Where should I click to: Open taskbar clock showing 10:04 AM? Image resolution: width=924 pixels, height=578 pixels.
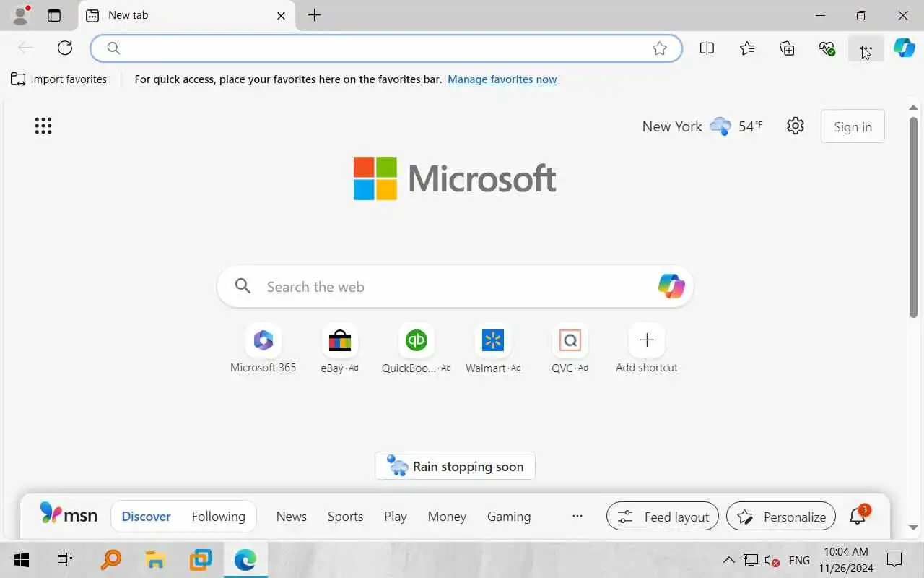846,560
